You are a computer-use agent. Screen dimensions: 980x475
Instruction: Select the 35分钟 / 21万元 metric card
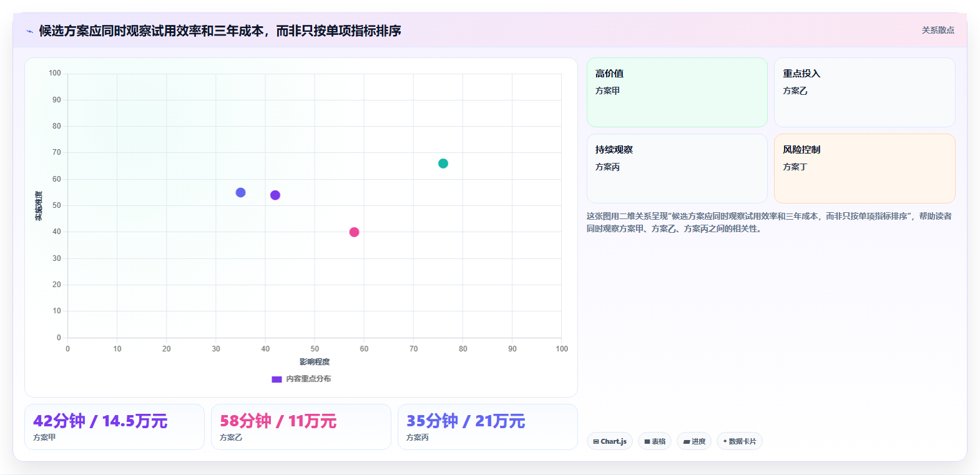click(488, 427)
